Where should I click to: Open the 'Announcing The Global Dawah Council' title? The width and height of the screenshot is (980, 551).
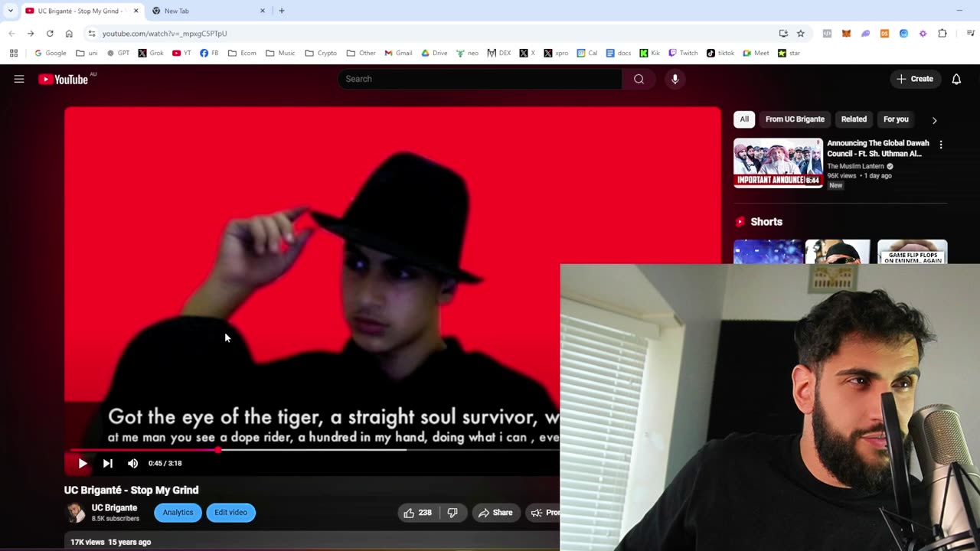[x=878, y=148]
